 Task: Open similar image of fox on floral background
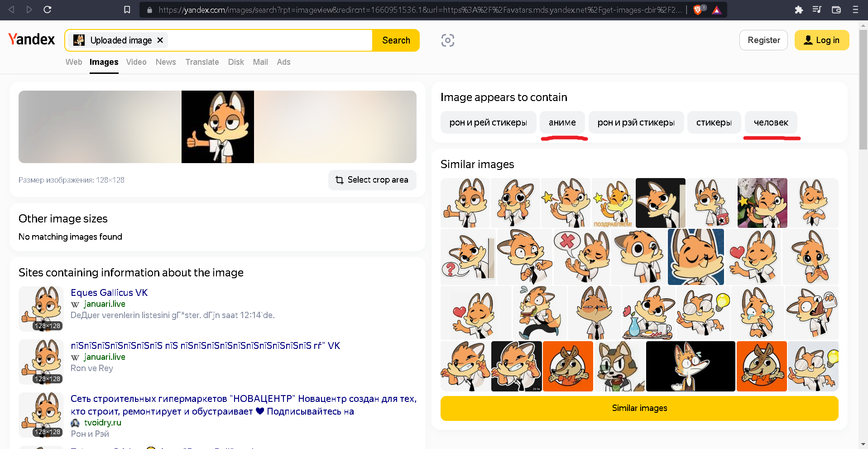(x=762, y=203)
